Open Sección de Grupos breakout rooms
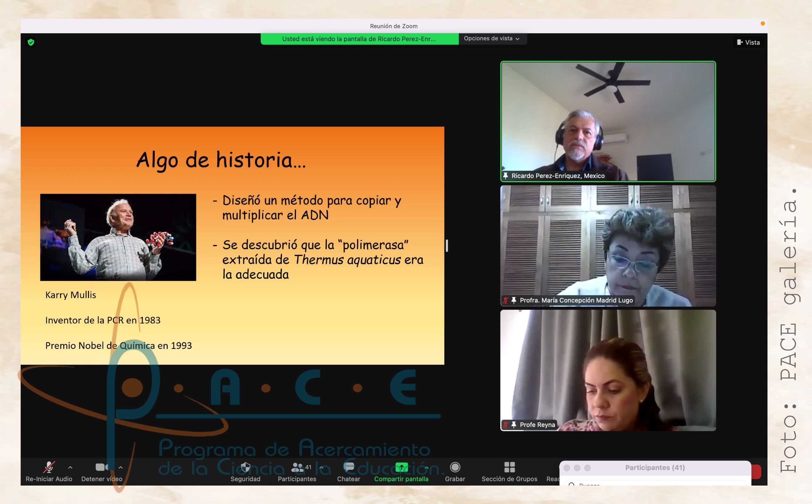This screenshot has height=504, width=812. [x=509, y=467]
